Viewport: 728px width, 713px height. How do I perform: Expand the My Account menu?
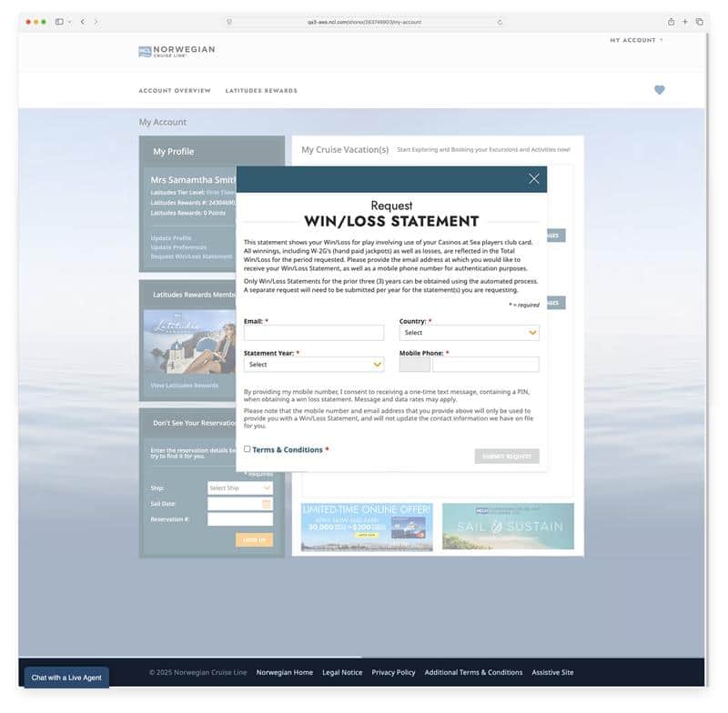click(x=636, y=40)
